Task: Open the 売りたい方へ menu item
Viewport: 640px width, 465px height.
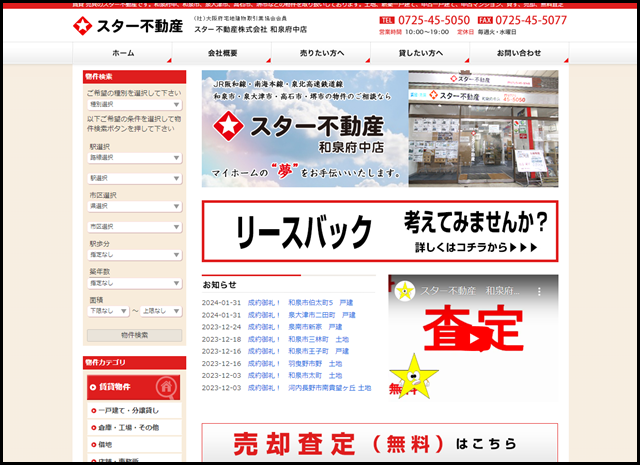Action: coord(321,52)
